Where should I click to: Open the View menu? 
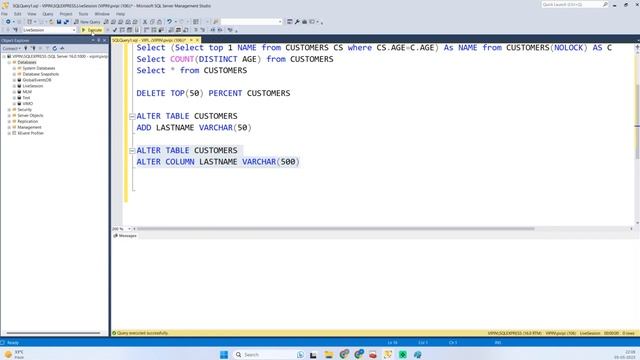[31, 14]
